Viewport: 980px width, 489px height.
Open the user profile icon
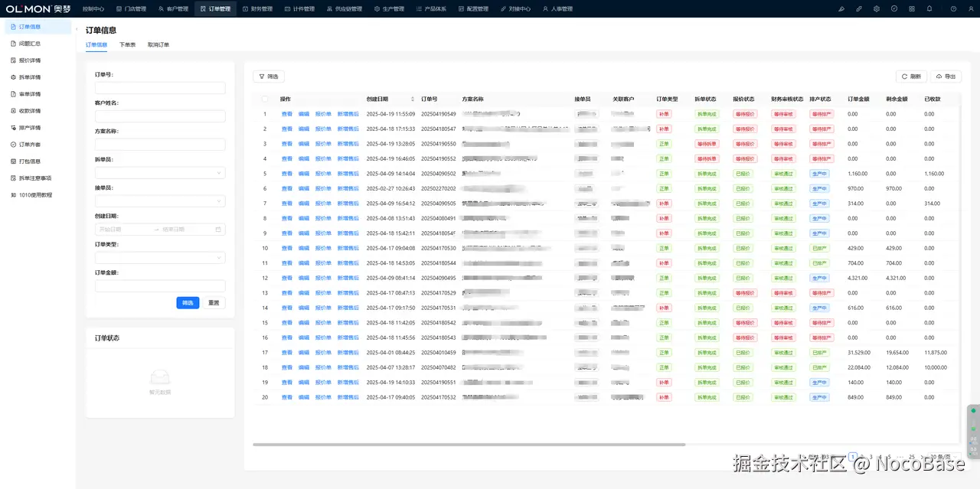tap(971, 8)
